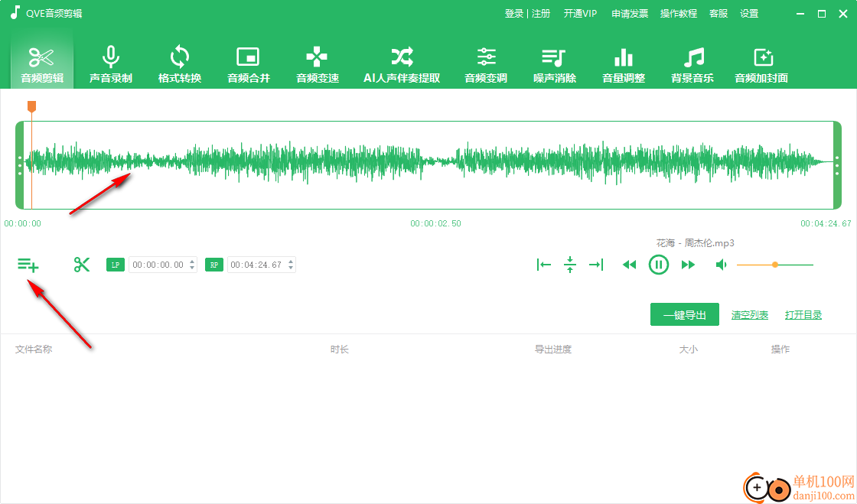Fast forward the audio playback
Viewport: 857px width, 504px height.
coord(688,265)
